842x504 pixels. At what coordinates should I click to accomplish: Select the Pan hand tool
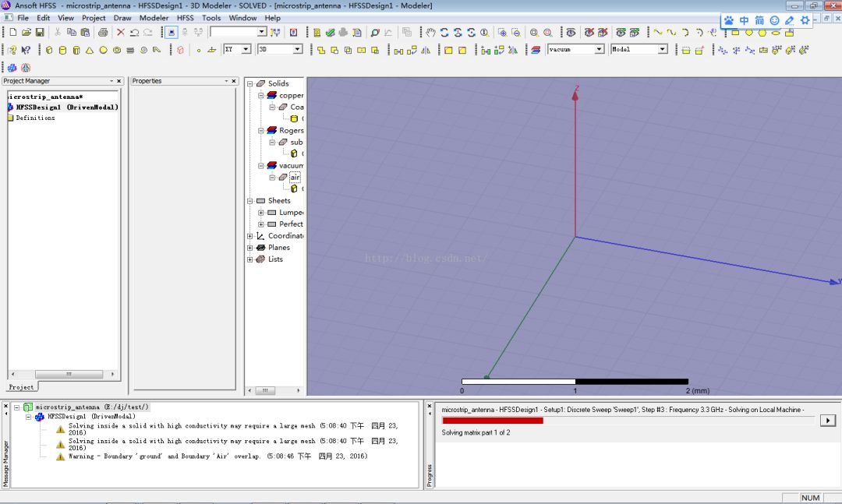430,32
